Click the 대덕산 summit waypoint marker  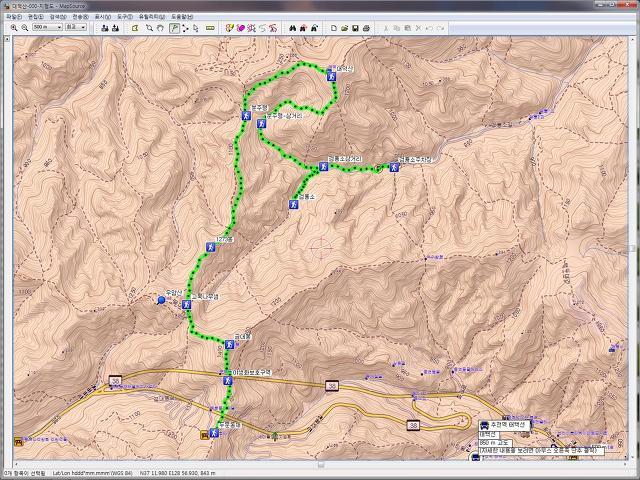331,76
